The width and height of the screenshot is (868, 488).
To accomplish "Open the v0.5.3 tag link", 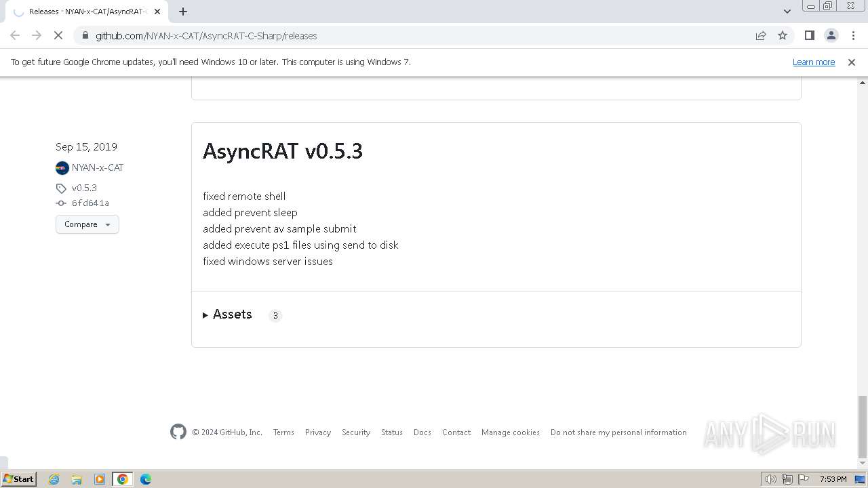I will (x=84, y=188).
